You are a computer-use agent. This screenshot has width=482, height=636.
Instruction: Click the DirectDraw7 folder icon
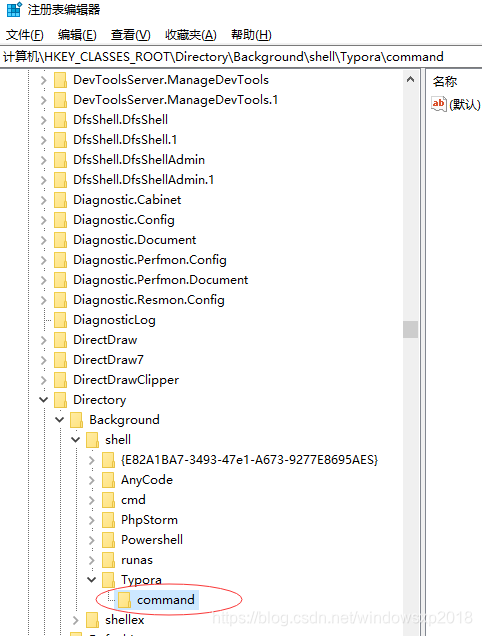[x=60, y=360]
